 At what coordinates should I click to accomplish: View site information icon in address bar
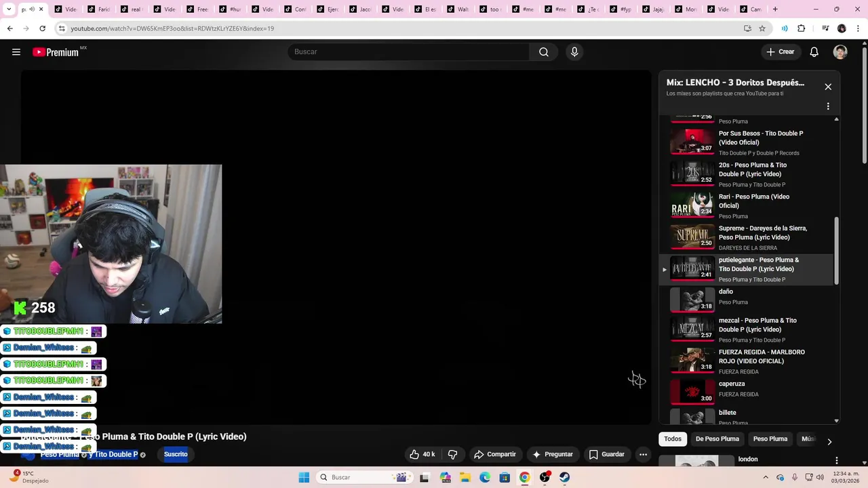click(62, 28)
